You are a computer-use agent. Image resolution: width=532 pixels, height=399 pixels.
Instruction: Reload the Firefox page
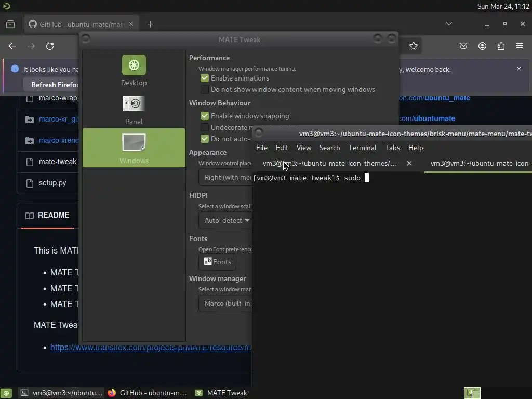(x=50, y=46)
